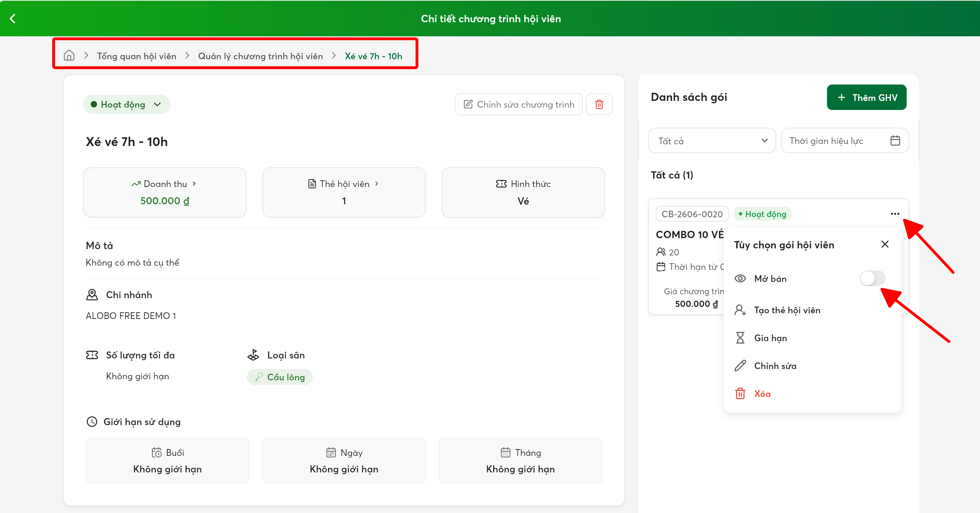Open Tổng quan hội viên breadcrumb
The width and height of the screenshot is (980, 513).
tap(137, 56)
